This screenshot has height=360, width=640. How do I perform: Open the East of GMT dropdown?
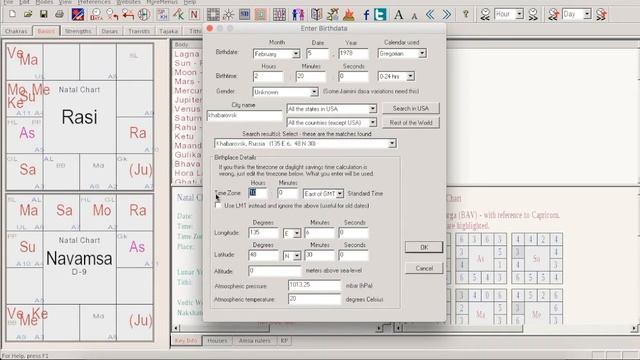pos(340,194)
